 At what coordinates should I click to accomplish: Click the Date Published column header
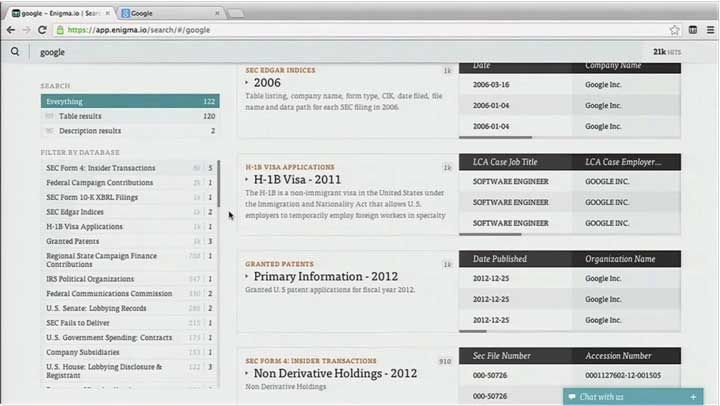(x=515, y=259)
